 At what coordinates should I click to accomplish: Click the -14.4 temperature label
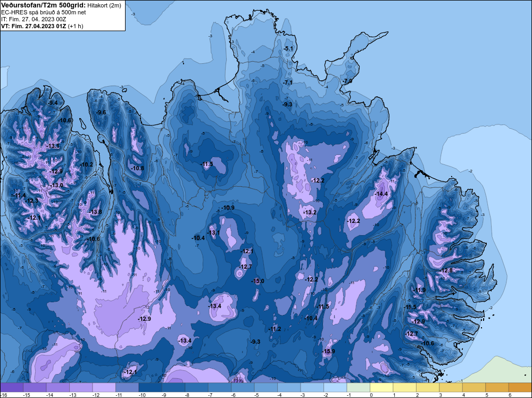click(381, 194)
